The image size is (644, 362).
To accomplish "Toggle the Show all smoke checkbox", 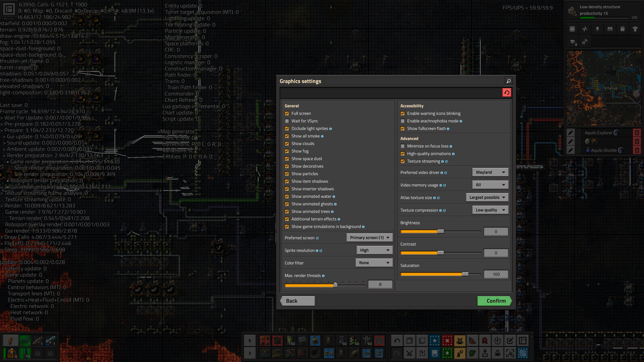I will (x=287, y=136).
